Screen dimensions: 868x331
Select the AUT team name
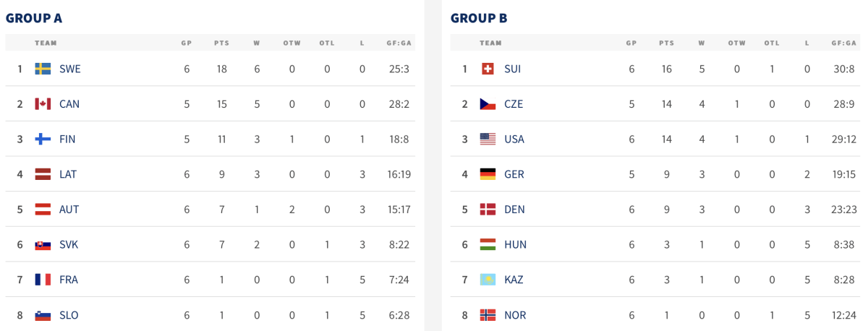coord(69,210)
